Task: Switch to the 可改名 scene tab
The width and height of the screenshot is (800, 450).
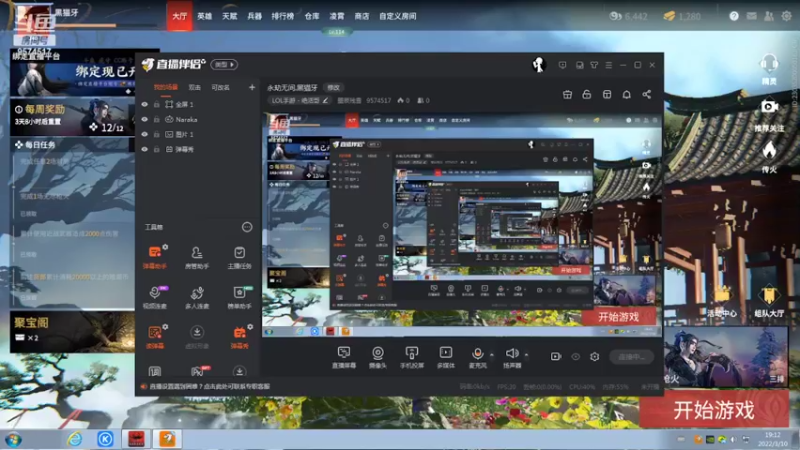Action: pos(220,88)
